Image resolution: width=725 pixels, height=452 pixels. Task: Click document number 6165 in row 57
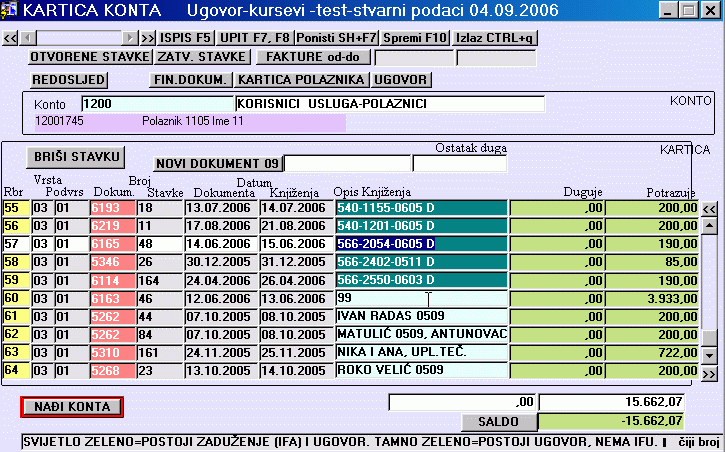click(x=113, y=244)
